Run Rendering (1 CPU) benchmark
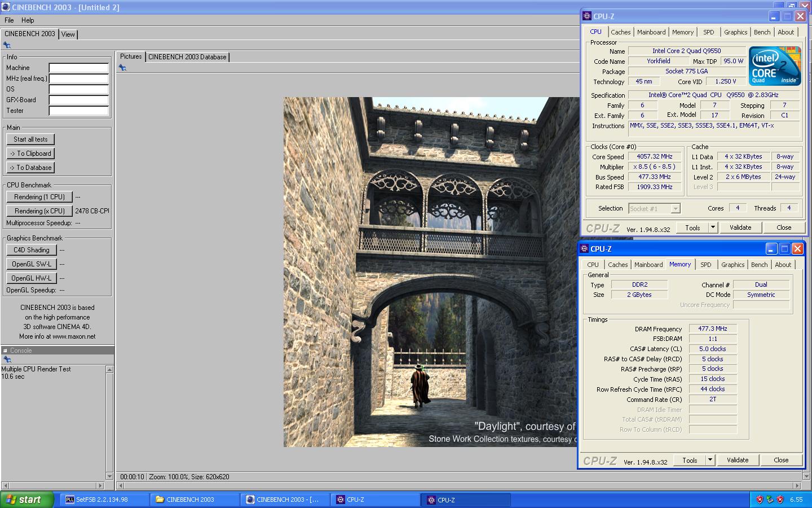 [39, 197]
